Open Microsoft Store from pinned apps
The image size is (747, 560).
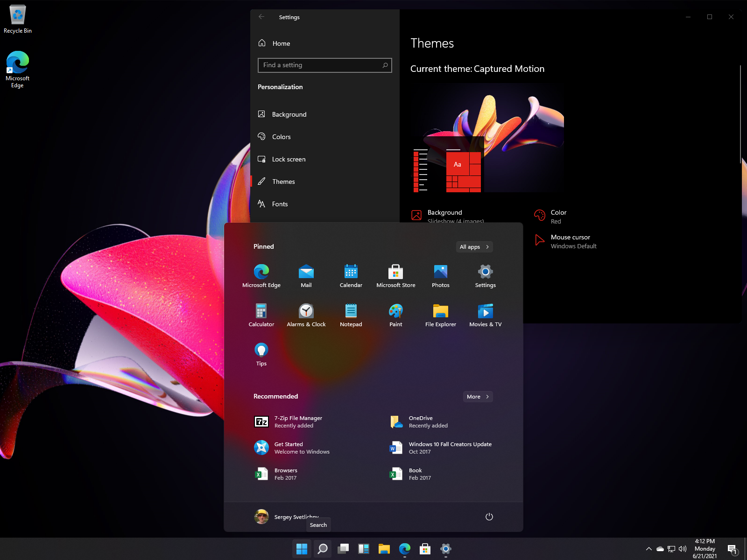tap(396, 276)
